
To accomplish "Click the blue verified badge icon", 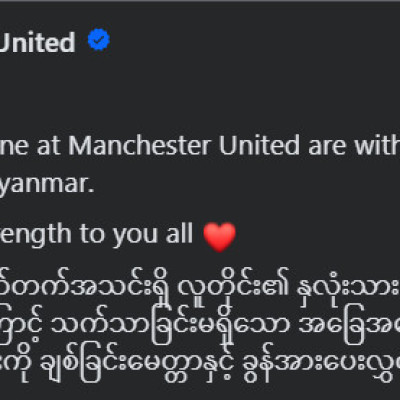I will click(99, 40).
